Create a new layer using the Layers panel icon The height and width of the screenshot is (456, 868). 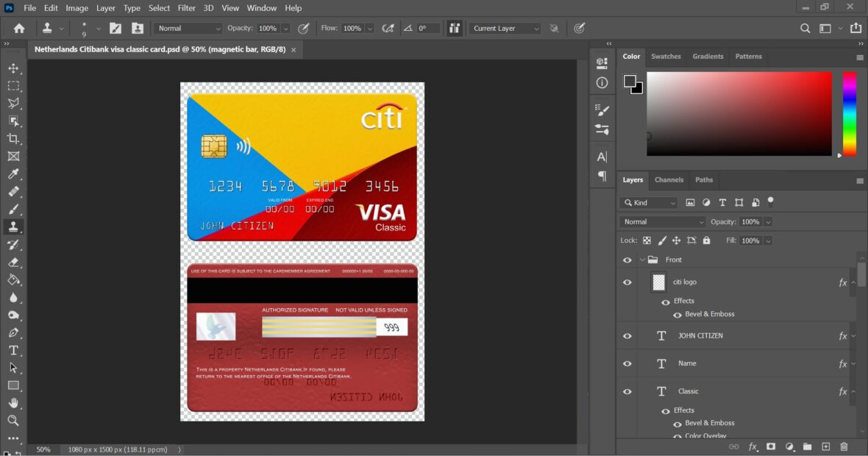(825, 446)
